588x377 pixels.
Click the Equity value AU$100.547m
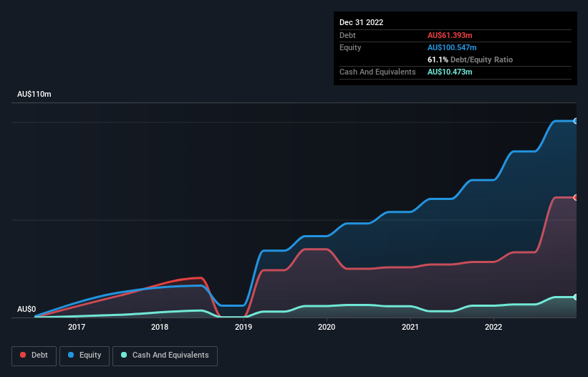(452, 47)
